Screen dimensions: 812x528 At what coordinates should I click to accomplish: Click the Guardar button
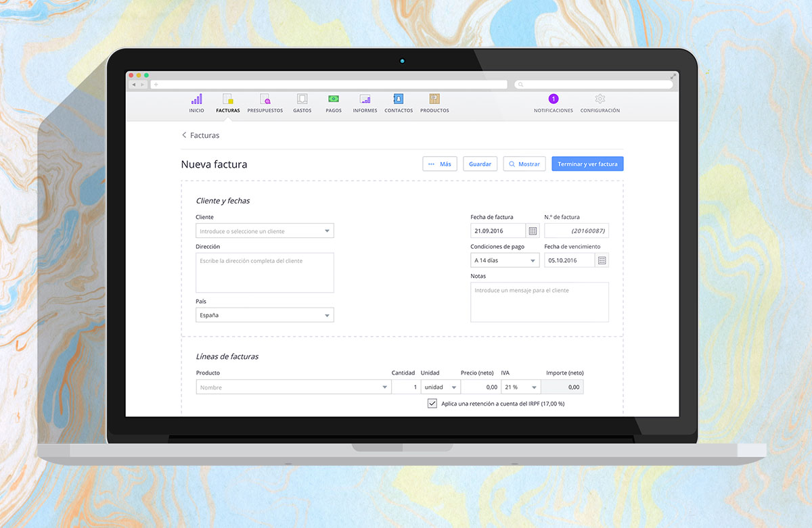point(480,164)
